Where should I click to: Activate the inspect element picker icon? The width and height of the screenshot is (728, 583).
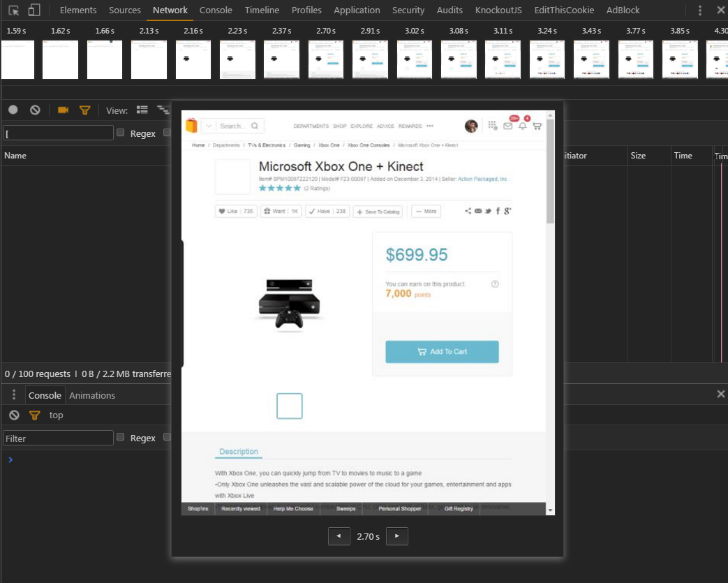(x=13, y=10)
